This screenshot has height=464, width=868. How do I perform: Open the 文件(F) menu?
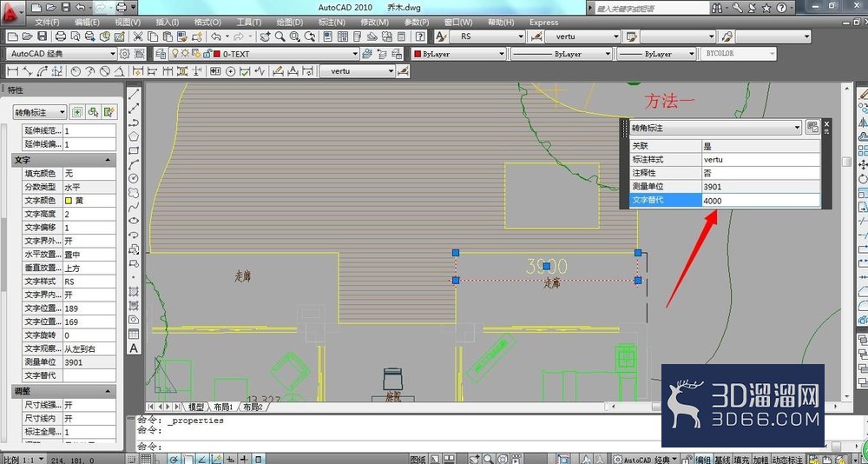click(47, 23)
